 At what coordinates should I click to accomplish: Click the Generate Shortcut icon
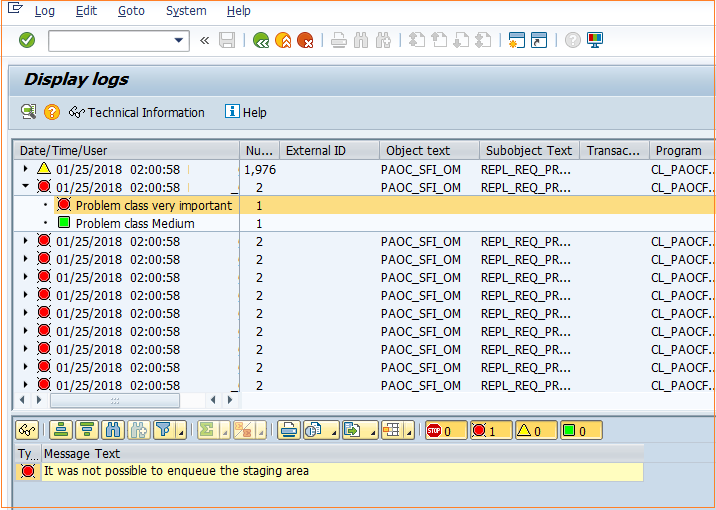(x=539, y=40)
